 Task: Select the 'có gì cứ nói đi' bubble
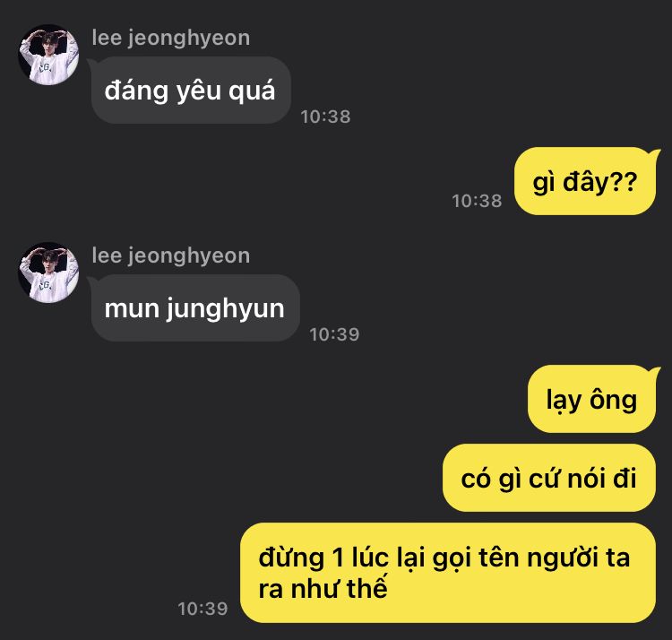click(549, 478)
